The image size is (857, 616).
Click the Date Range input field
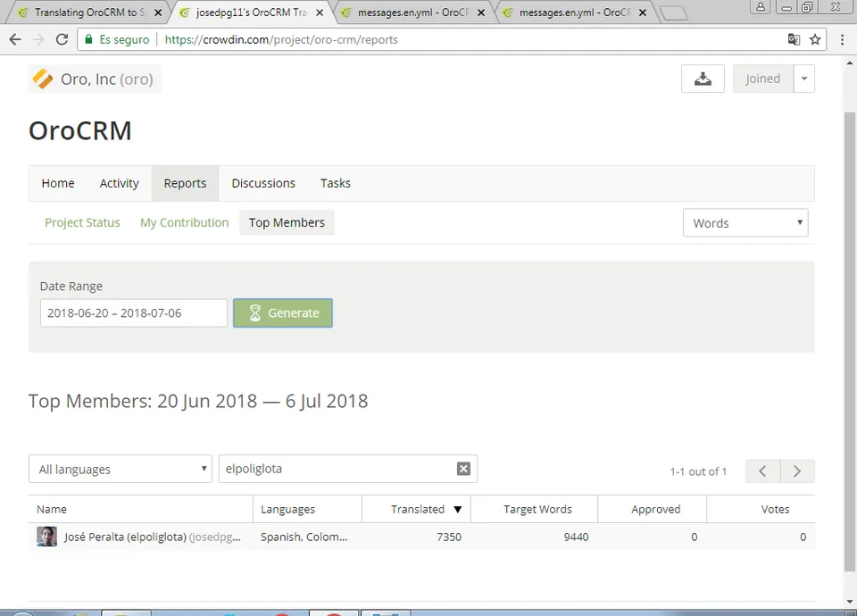click(133, 313)
